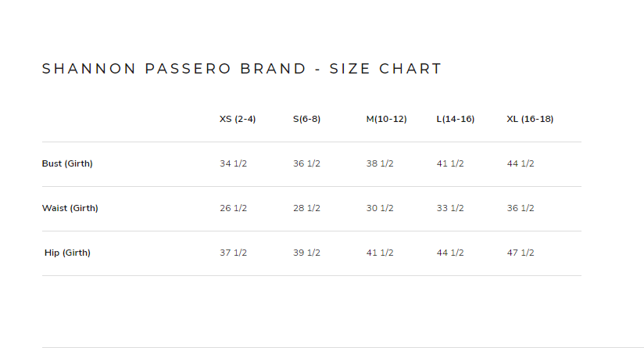Click the XL bust value 44 1/2
The image size is (644, 348).
coord(521,163)
